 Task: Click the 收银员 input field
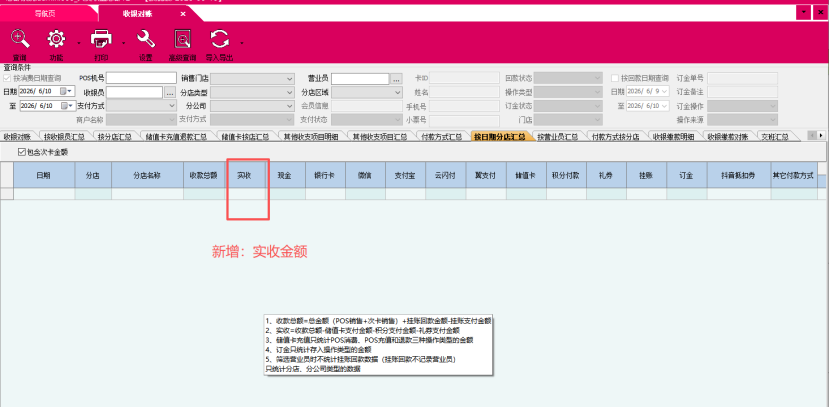pyautogui.click(x=134, y=92)
